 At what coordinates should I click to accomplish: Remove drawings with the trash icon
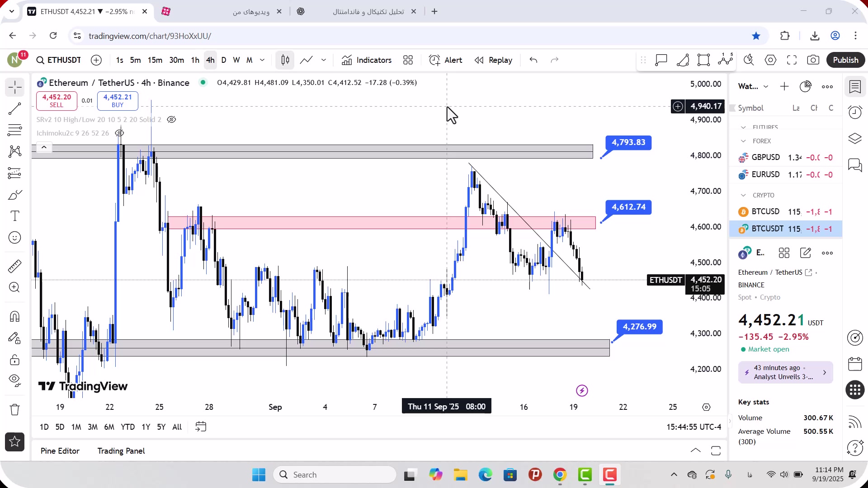[x=15, y=409]
